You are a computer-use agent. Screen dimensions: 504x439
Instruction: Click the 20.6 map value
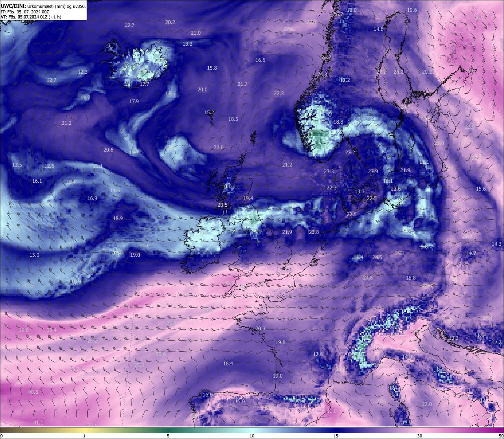pyautogui.click(x=108, y=150)
